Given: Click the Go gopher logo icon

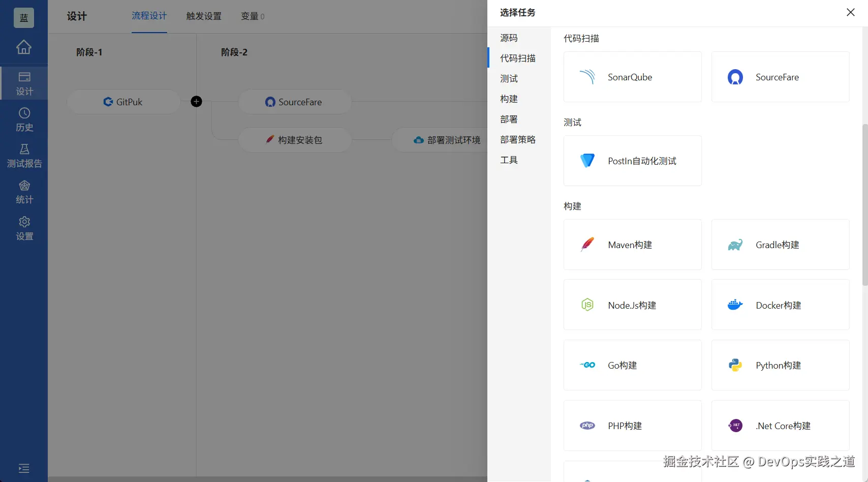Looking at the screenshot, I should click(587, 365).
